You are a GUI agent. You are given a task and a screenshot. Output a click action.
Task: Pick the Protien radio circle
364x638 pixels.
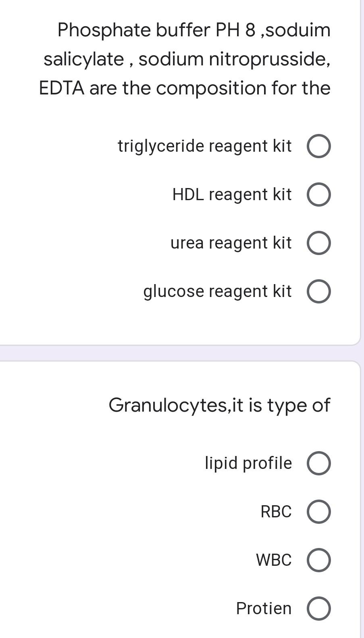coord(319,609)
